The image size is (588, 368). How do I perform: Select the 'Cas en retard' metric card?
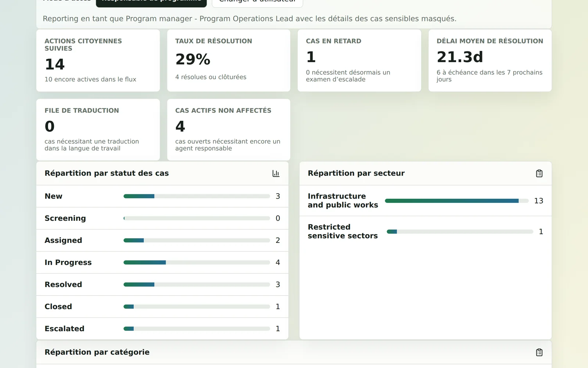coord(359,60)
